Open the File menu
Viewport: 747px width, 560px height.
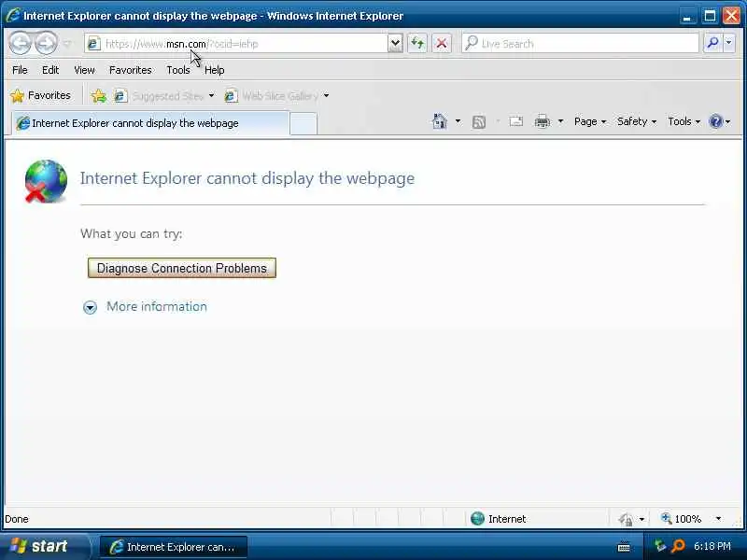(x=20, y=70)
